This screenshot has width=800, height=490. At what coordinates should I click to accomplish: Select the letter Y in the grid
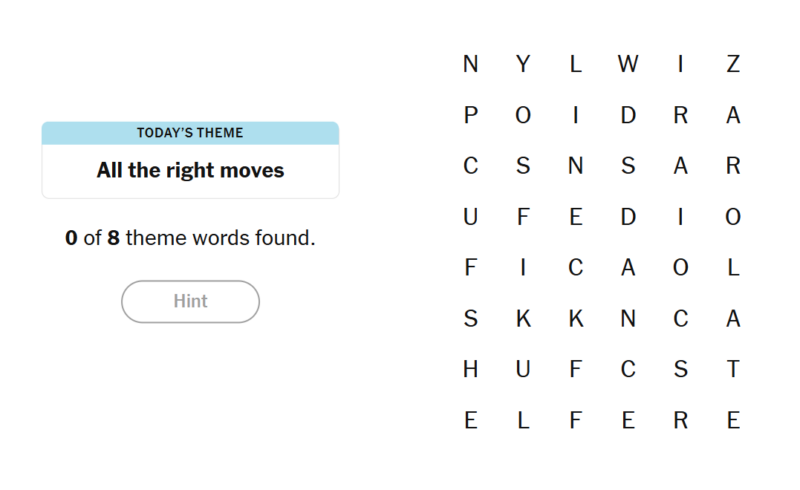(x=523, y=64)
